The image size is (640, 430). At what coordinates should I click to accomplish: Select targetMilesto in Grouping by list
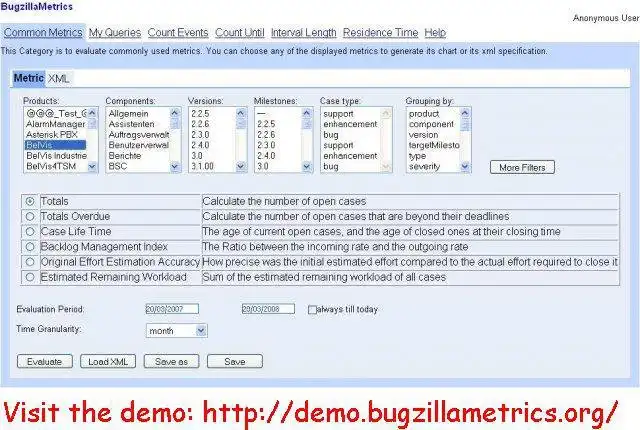pos(433,145)
